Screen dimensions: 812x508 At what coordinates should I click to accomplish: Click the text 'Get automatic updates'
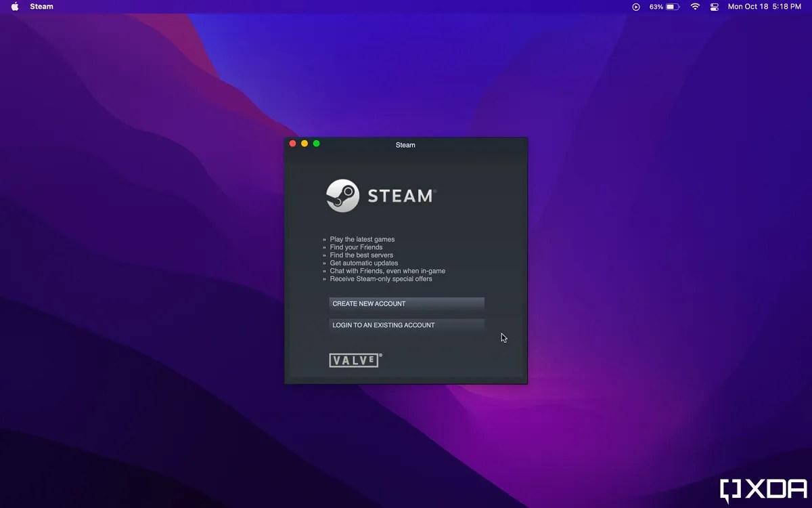coord(364,263)
